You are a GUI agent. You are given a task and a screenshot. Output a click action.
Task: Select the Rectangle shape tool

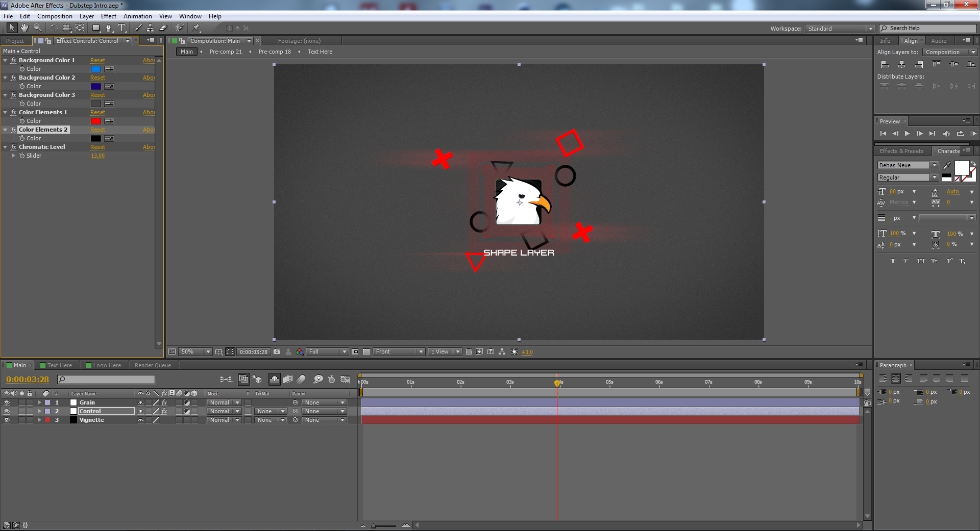pyautogui.click(x=96, y=28)
